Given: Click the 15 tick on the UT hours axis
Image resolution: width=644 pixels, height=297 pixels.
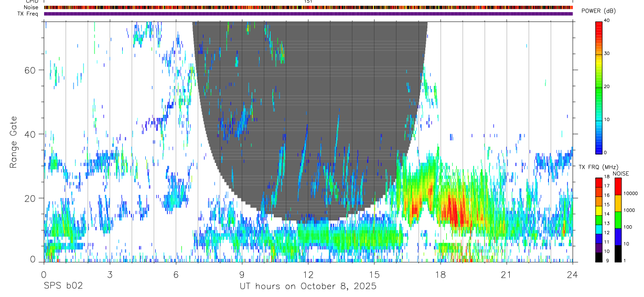Looking at the screenshot, I should tap(374, 274).
